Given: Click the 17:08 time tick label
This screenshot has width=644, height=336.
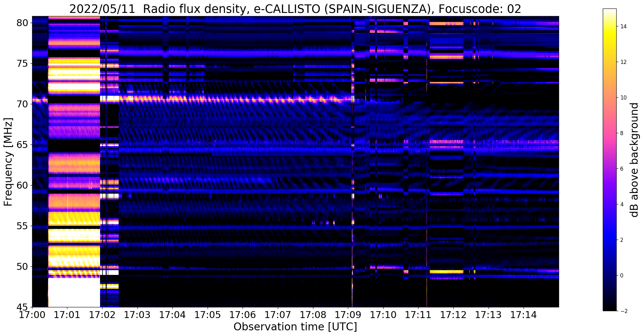Looking at the screenshot, I should point(313,315).
